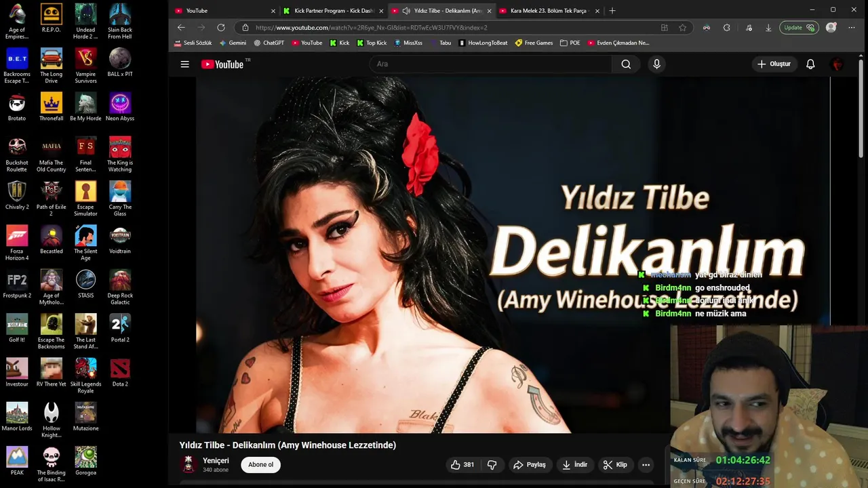Screen dimensions: 868x488
Task: Open Vampire Survivors desktop icon
Action: [x=85, y=66]
